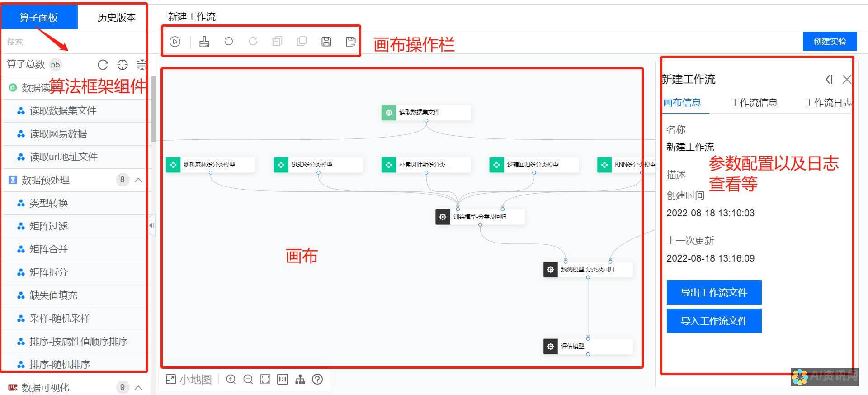Screen dimensions: 868x395
Task: Select 读取数据集文件 in the operator list
Action: [x=75, y=111]
